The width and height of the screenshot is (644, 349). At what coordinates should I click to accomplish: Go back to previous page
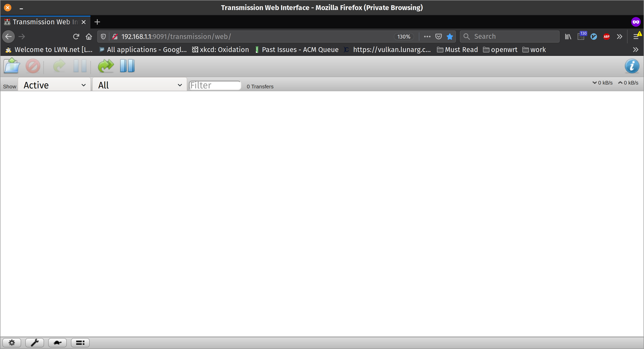[8, 37]
